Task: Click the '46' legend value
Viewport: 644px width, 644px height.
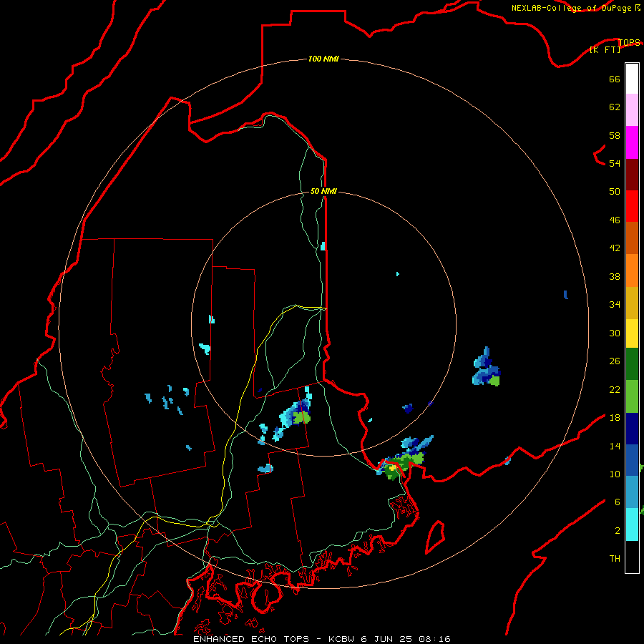Action: click(615, 220)
